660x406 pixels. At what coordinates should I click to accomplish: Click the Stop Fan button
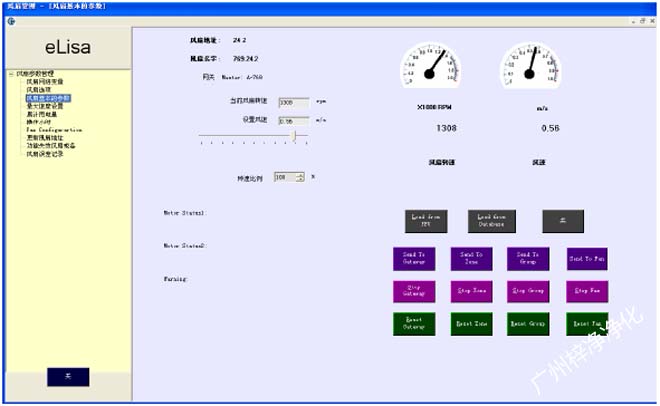586,291
